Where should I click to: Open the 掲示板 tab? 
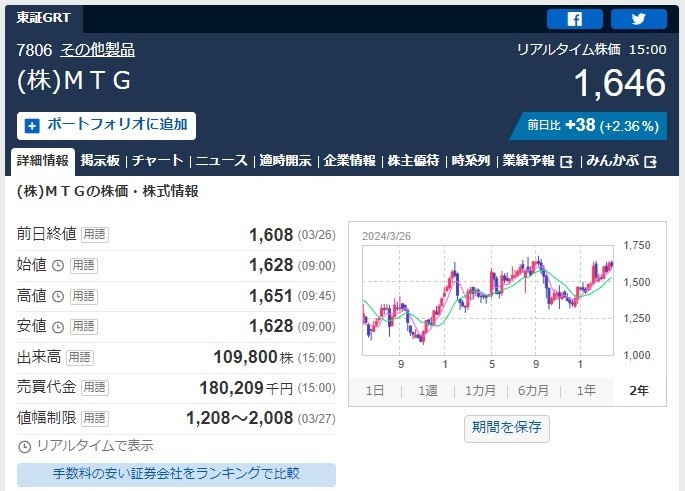pos(100,161)
